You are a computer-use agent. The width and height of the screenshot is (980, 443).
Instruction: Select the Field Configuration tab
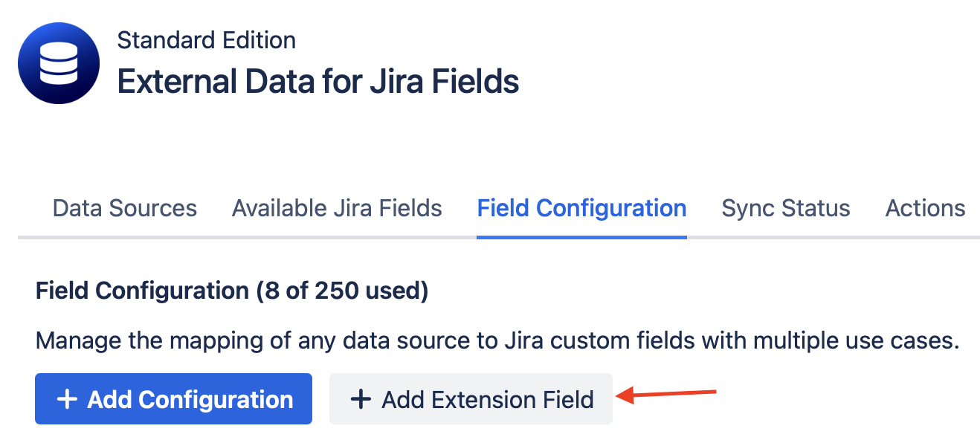(x=581, y=208)
